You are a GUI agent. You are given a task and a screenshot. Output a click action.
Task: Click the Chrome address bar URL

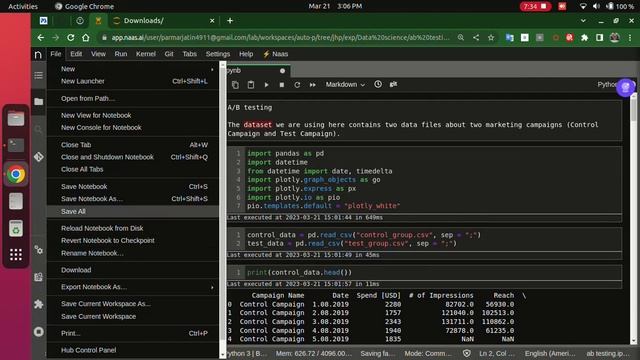click(x=280, y=38)
